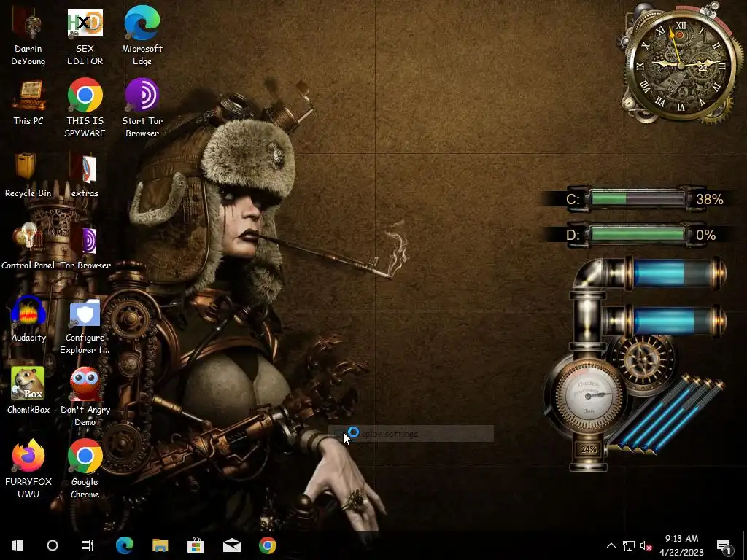Viewport: 747px width, 560px height.
Task: Select the Start Tor Browser shortcut
Action: point(142,109)
